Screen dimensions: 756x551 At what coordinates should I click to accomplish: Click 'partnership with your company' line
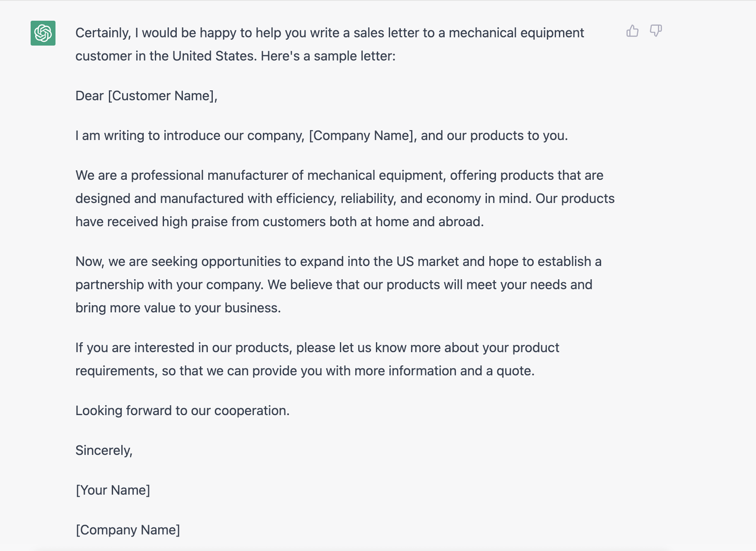[x=334, y=285]
